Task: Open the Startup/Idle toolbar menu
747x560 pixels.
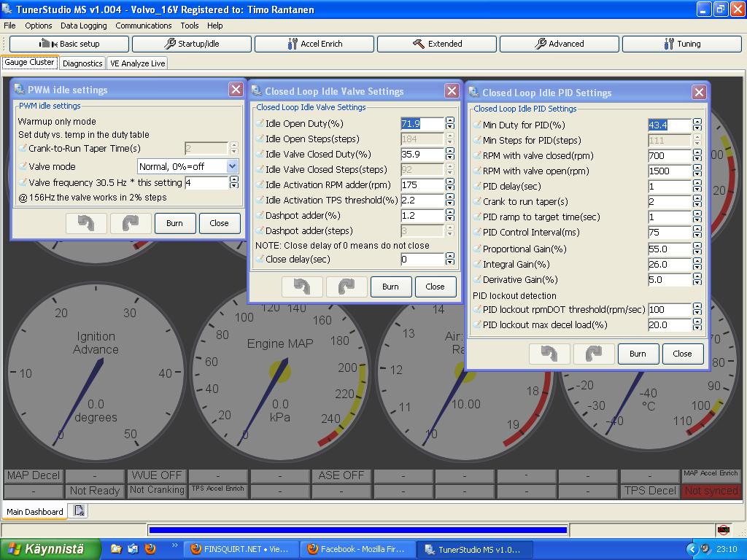Action: (191, 44)
